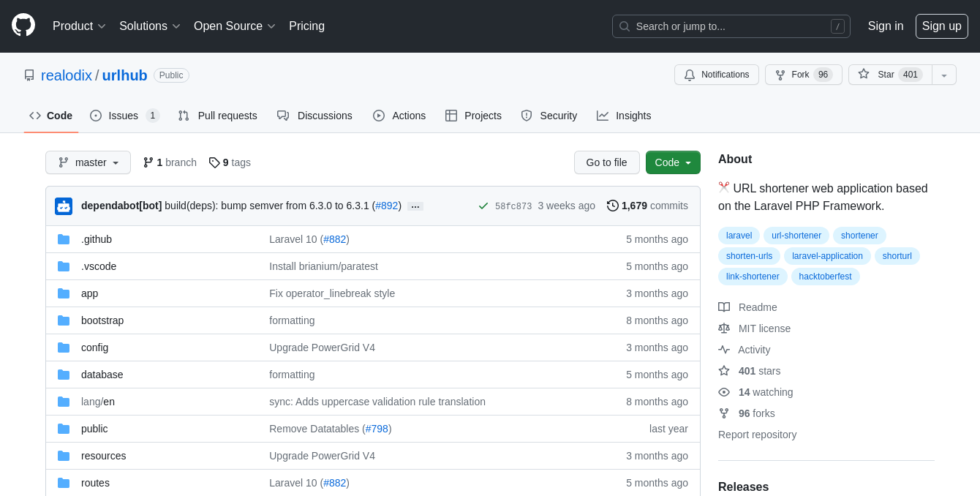Click the commit history clock icon
Image resolution: width=980 pixels, height=496 pixels.
[x=613, y=206]
